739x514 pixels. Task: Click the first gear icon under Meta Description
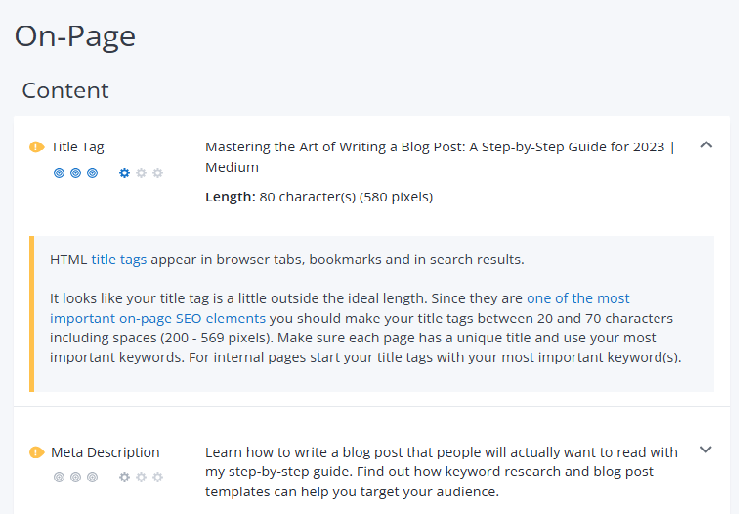click(124, 478)
